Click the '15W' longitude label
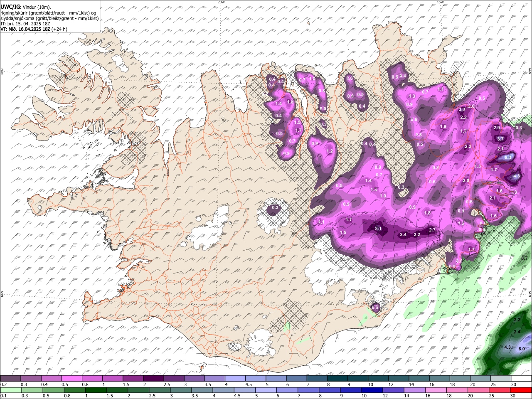 pos(440,2)
